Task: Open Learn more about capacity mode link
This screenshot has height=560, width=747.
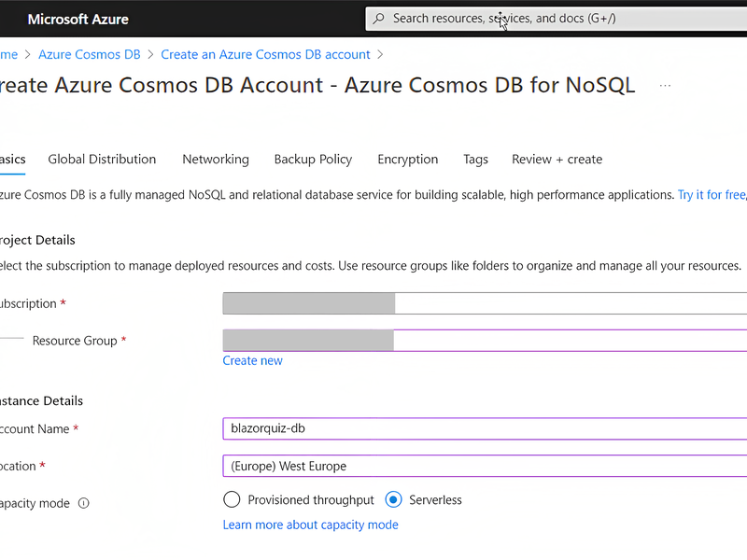Action: (311, 525)
